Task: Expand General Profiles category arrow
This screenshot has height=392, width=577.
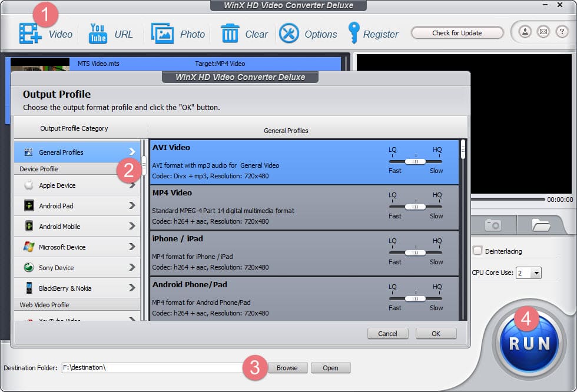Action: pyautogui.click(x=132, y=152)
